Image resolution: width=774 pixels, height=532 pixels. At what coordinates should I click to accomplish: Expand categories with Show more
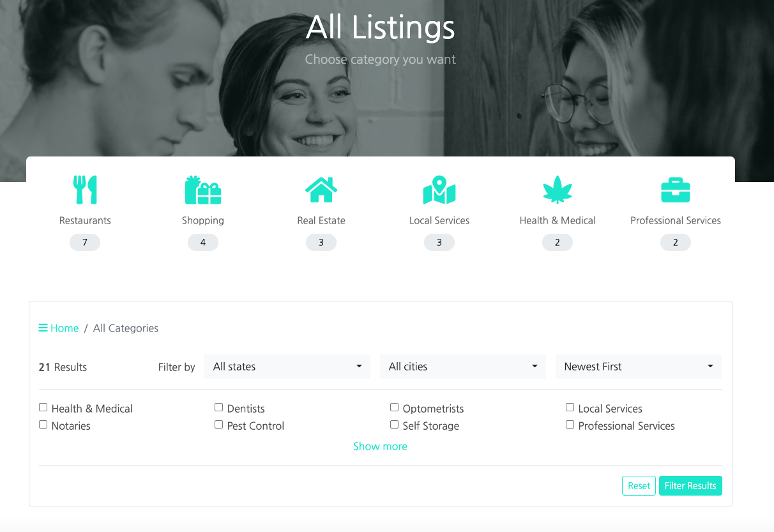[380, 446]
